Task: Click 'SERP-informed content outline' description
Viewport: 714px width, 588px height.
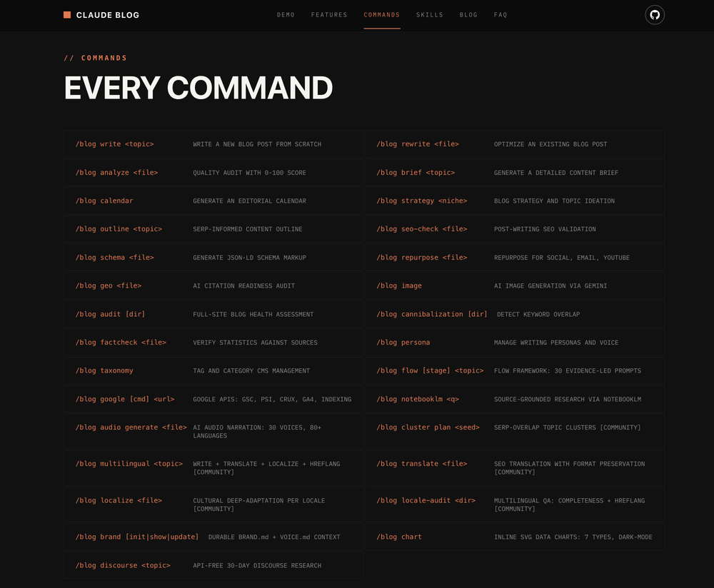Action: (x=248, y=229)
